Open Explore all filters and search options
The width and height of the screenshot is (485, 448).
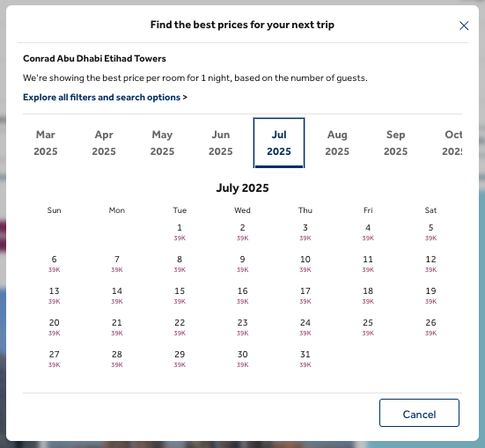tap(105, 97)
